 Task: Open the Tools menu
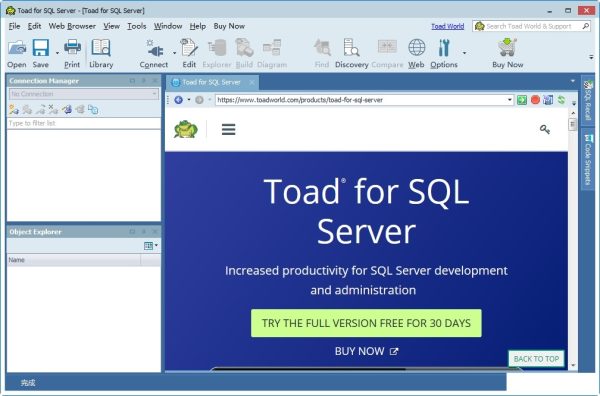(x=137, y=26)
